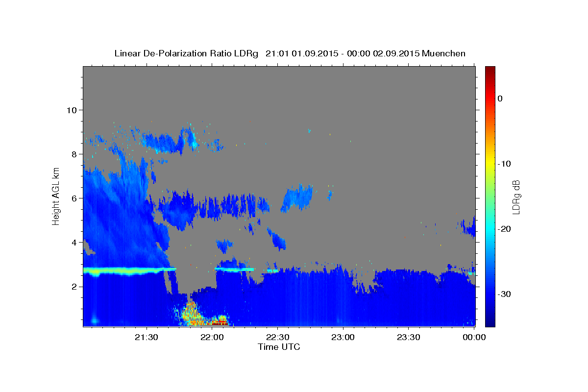The image size is (588, 392).
Task: Click the height tick label 10
Action: point(72,110)
